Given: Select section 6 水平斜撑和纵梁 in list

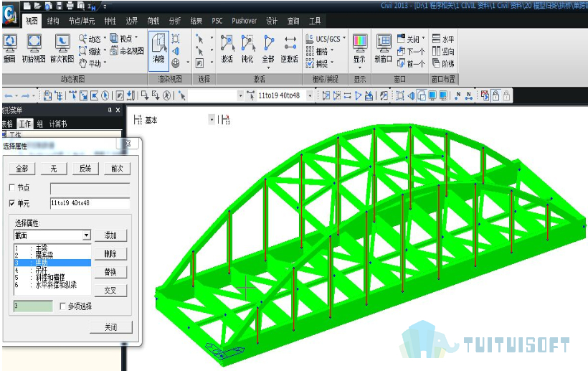Looking at the screenshot, I should (x=52, y=285).
